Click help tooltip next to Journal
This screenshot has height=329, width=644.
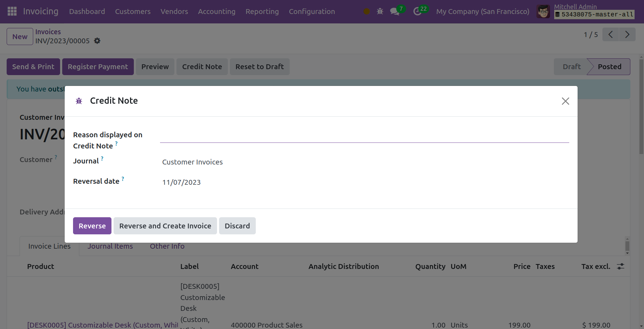click(x=102, y=159)
